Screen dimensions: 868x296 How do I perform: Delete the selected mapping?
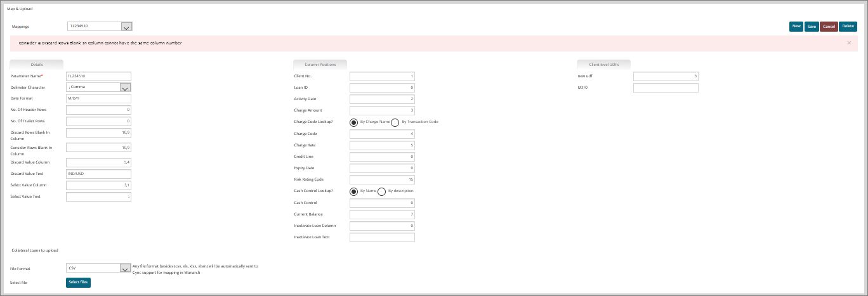pyautogui.click(x=848, y=26)
